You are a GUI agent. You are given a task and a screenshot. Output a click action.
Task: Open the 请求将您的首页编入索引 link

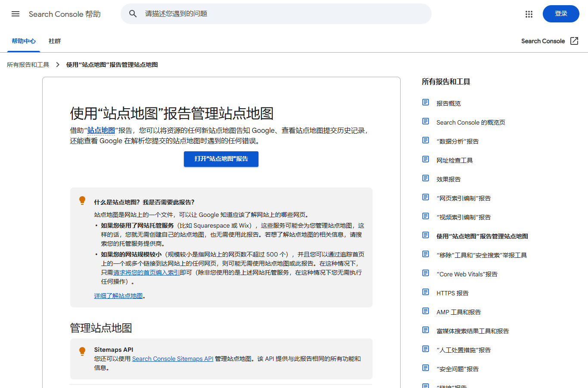(146, 272)
